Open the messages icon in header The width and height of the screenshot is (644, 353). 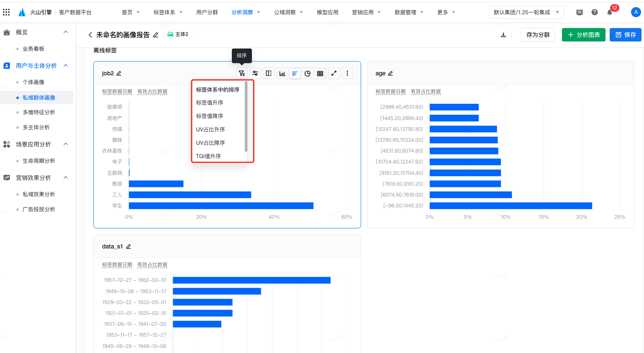point(580,13)
